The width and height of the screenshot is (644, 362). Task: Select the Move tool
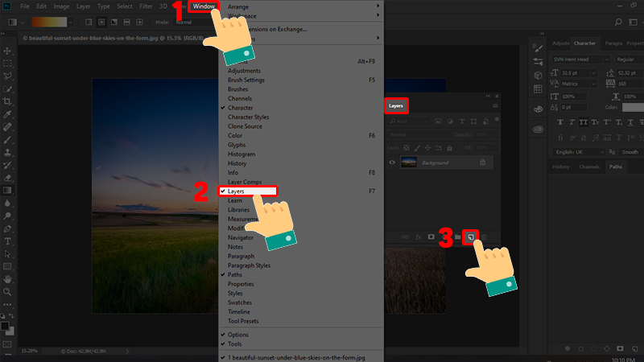point(7,51)
